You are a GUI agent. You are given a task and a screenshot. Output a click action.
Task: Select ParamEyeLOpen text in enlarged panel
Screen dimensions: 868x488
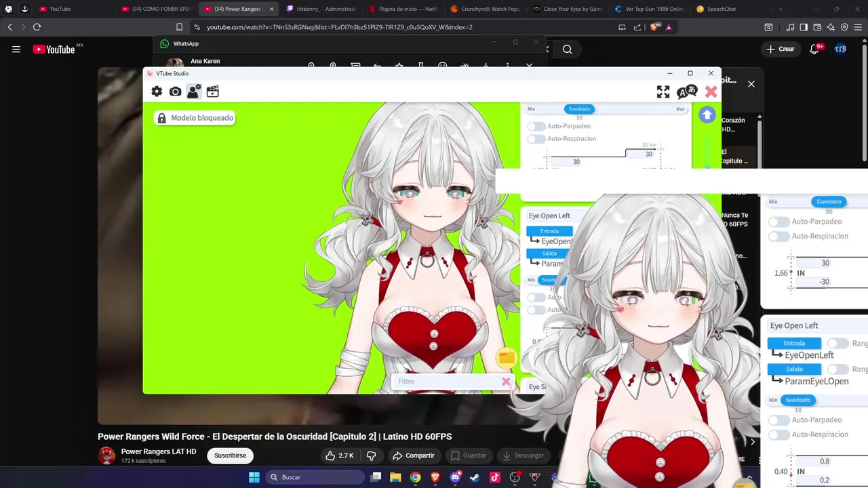(816, 382)
